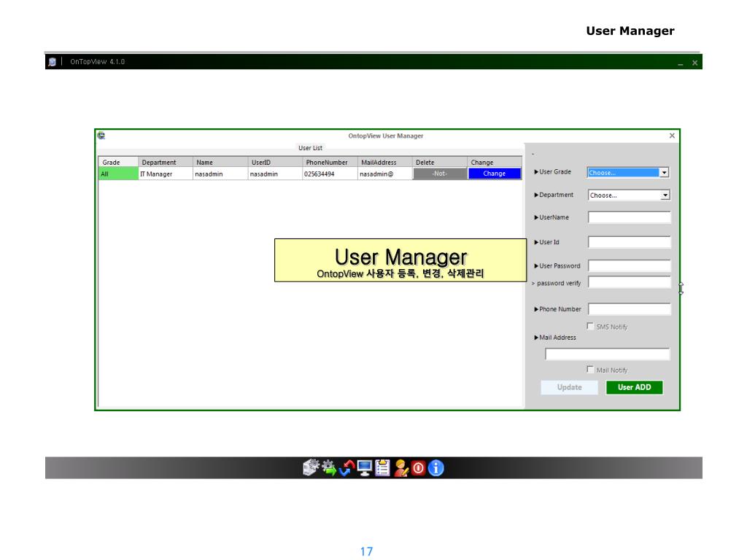The width and height of the screenshot is (747, 560).
Task: Click the Phone Number input field
Action: [x=629, y=309]
